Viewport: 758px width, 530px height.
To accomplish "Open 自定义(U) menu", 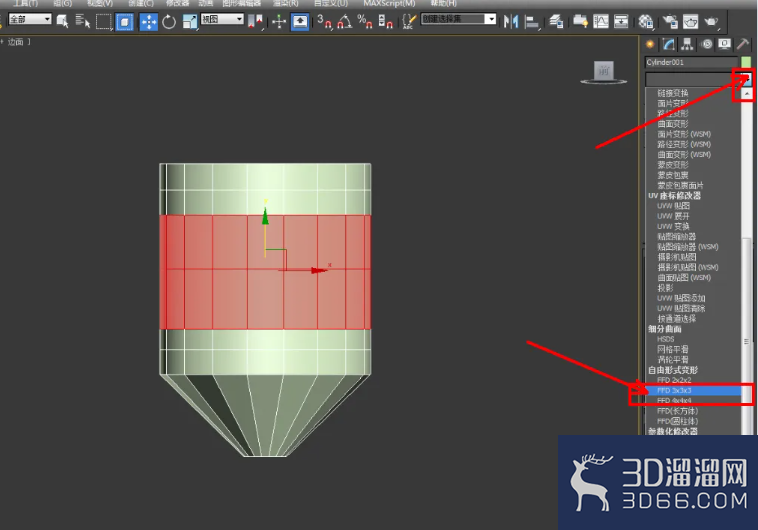I will click(331, 3).
